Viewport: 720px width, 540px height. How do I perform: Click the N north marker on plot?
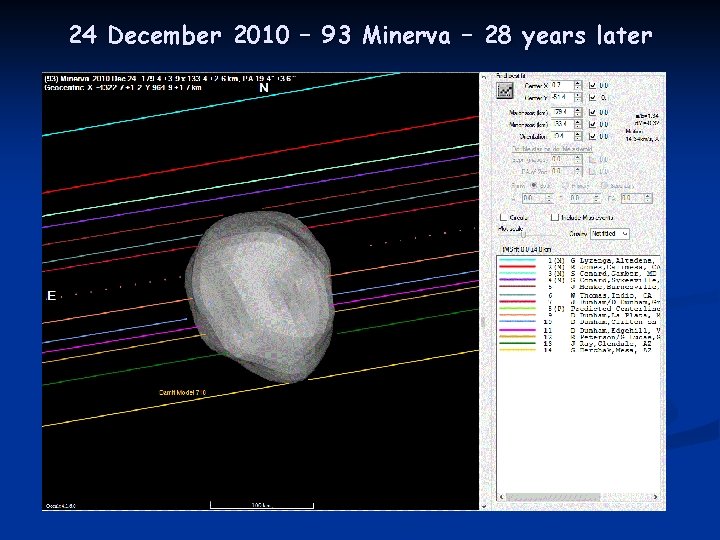(264, 88)
